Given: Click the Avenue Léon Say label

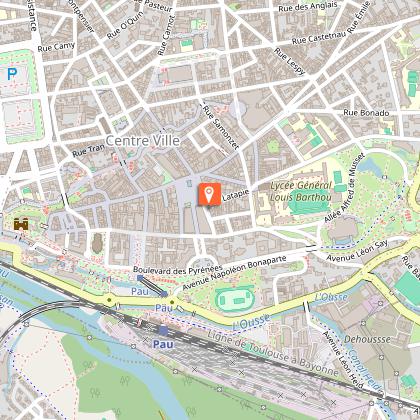Looking at the screenshot, I should 357,251.
